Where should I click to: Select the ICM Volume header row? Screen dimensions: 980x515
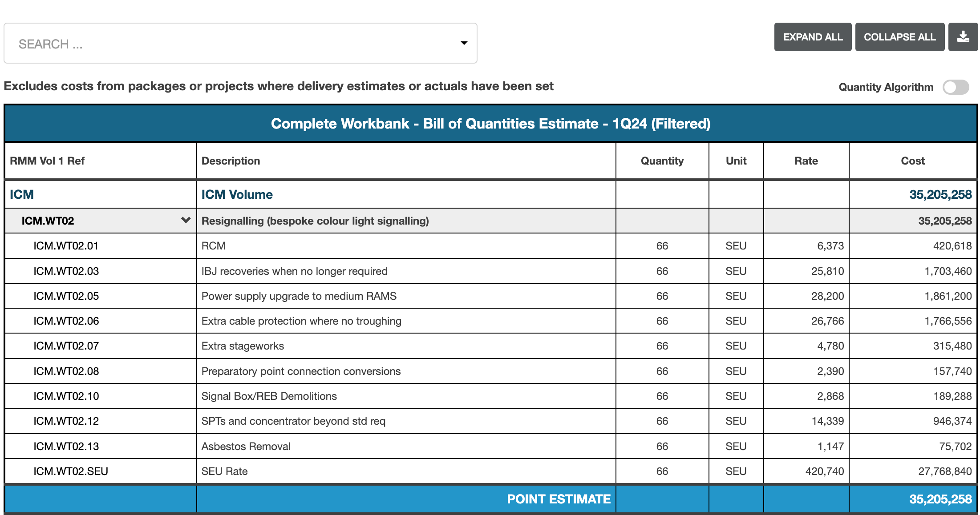point(237,194)
